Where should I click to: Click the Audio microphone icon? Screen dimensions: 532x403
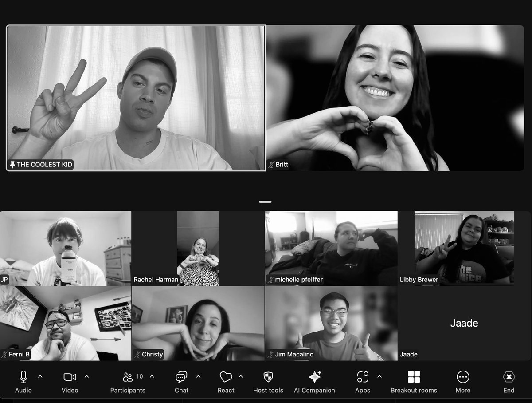tap(23, 377)
